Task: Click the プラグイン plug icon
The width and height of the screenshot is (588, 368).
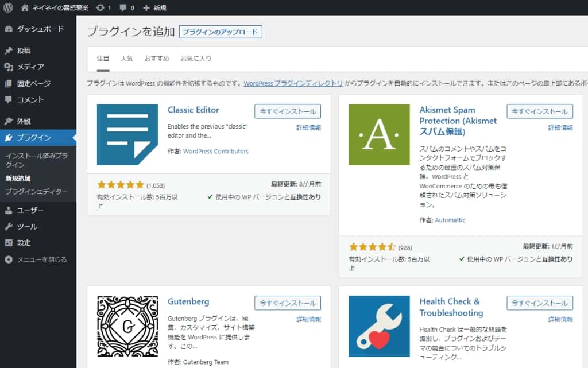Action: click(9, 138)
